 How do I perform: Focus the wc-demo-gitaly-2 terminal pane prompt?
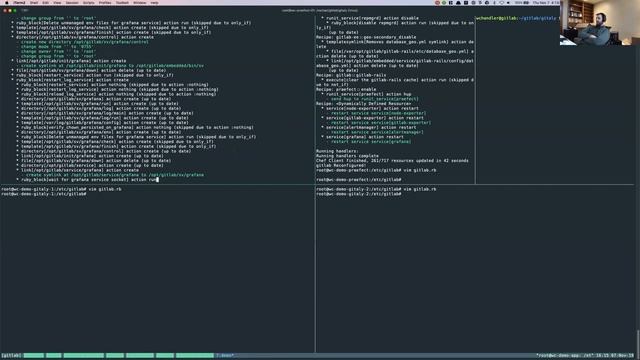pos(359,194)
